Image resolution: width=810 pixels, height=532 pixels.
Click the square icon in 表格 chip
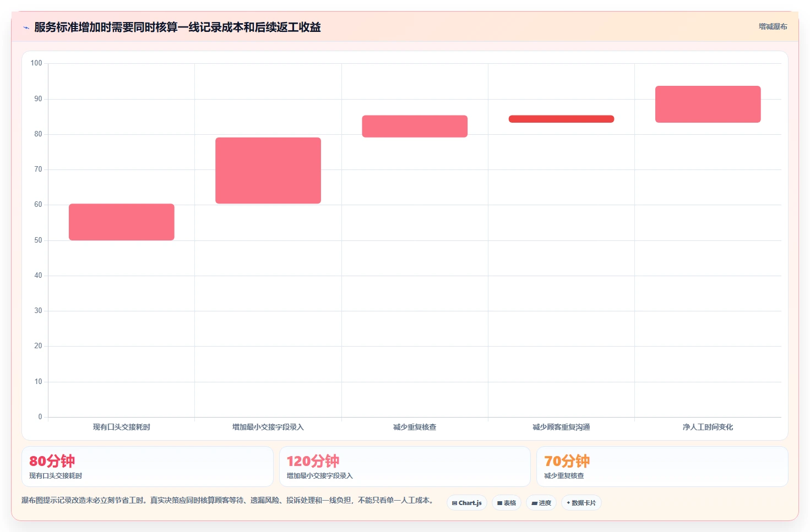click(499, 503)
